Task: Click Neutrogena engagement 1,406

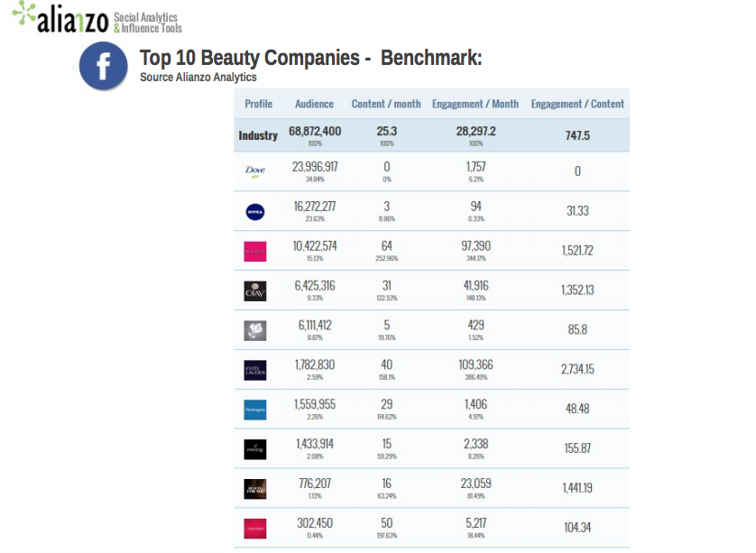Action: pos(475,404)
